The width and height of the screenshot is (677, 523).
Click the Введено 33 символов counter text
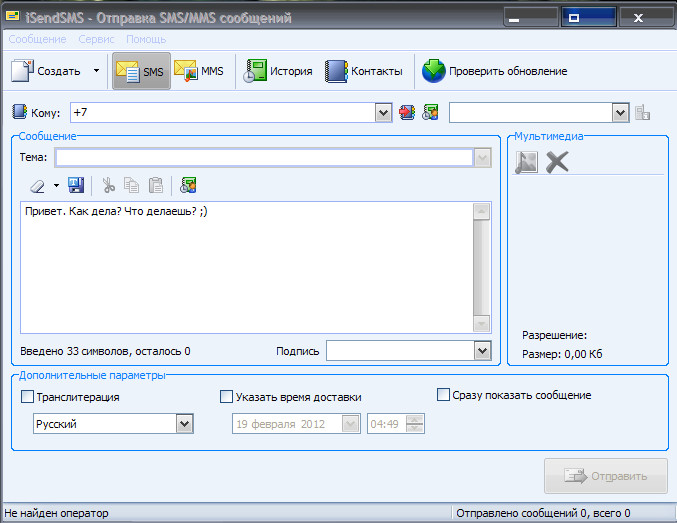(105, 351)
